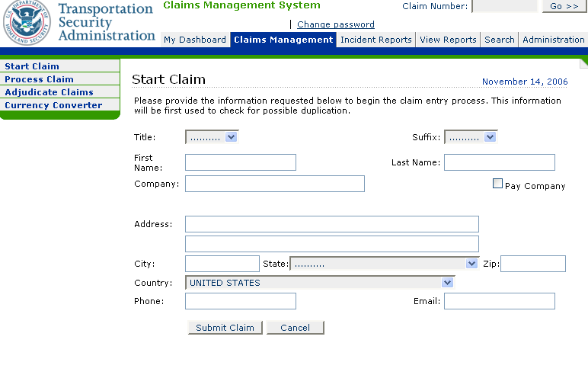
Task: Expand the State dropdown list
Action: pos(385,264)
